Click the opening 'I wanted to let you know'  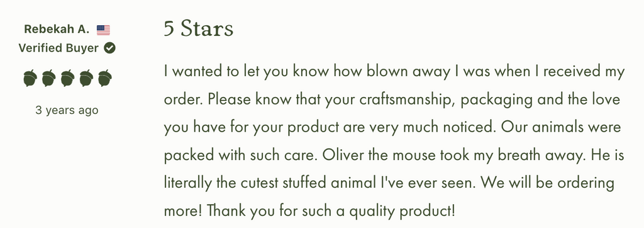click(247, 72)
